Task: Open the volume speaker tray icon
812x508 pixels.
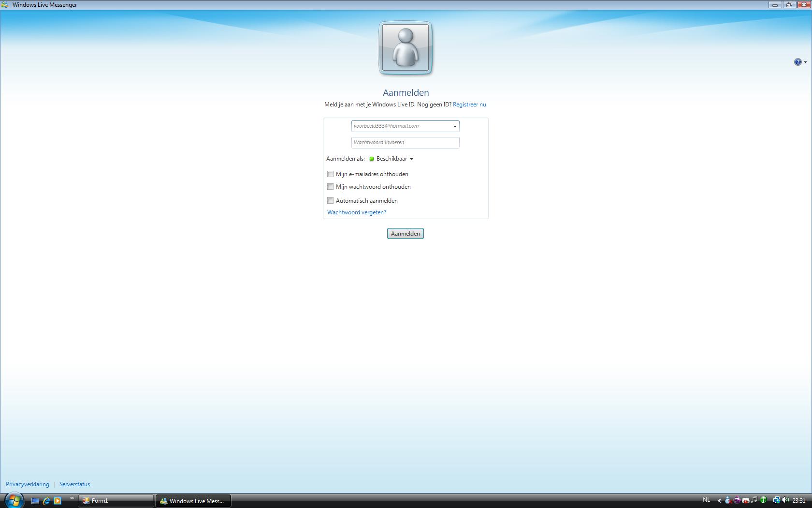Action: pos(785,500)
